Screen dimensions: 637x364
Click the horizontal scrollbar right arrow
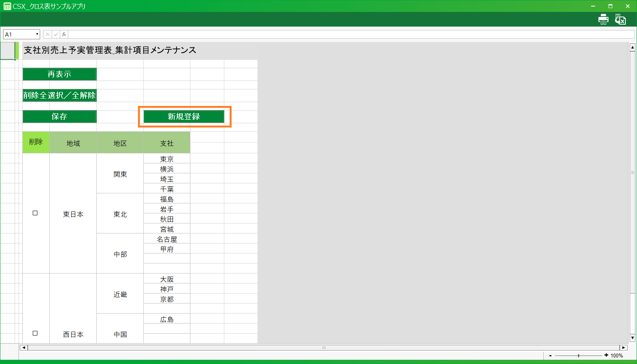[624, 347]
